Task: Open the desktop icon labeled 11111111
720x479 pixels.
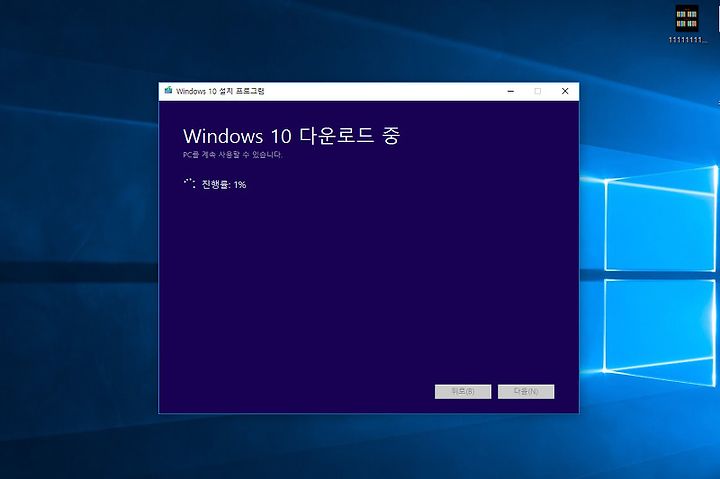Action: [x=687, y=24]
